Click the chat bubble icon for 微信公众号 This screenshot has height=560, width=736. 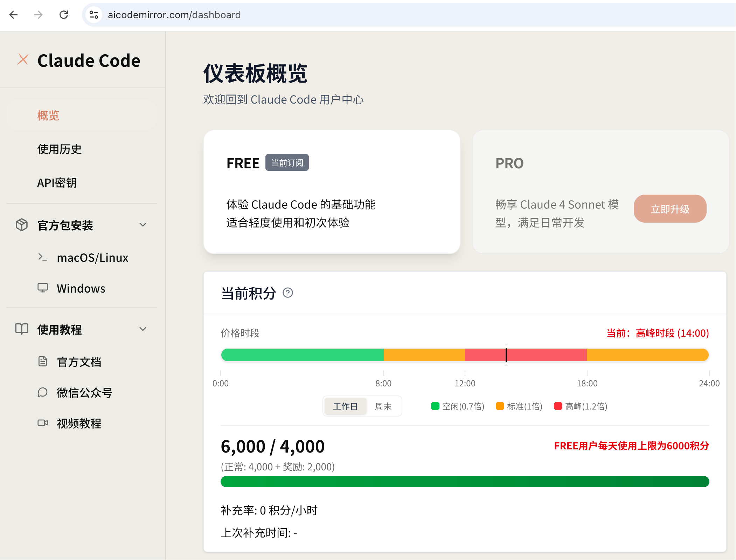(42, 392)
